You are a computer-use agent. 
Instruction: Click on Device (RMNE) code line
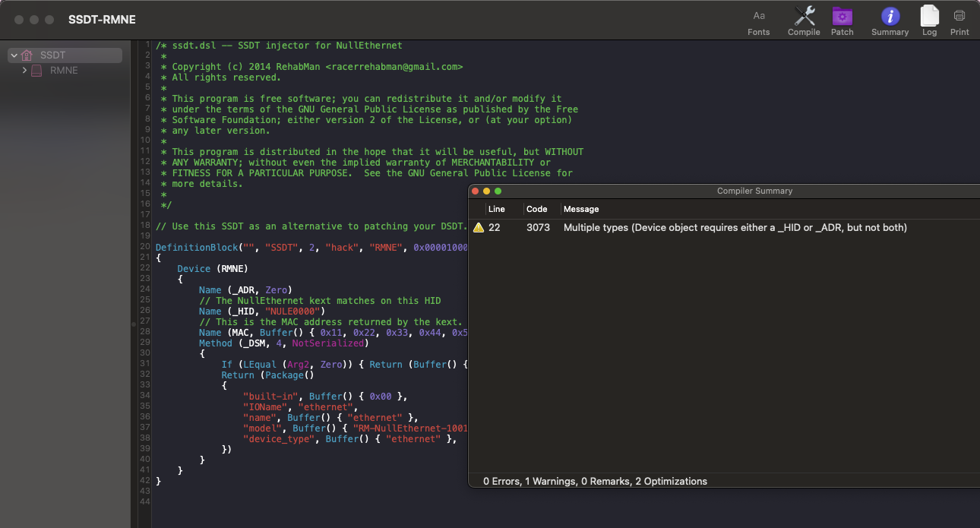coord(213,269)
